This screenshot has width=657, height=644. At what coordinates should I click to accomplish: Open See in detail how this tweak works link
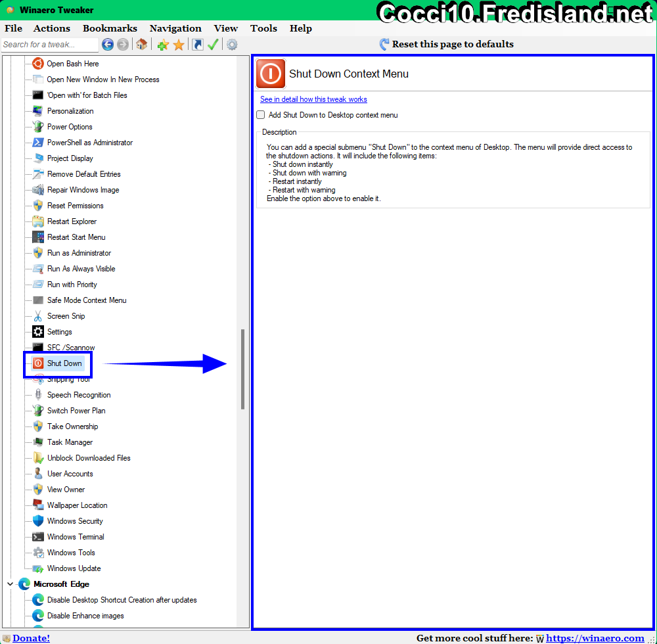[313, 99]
